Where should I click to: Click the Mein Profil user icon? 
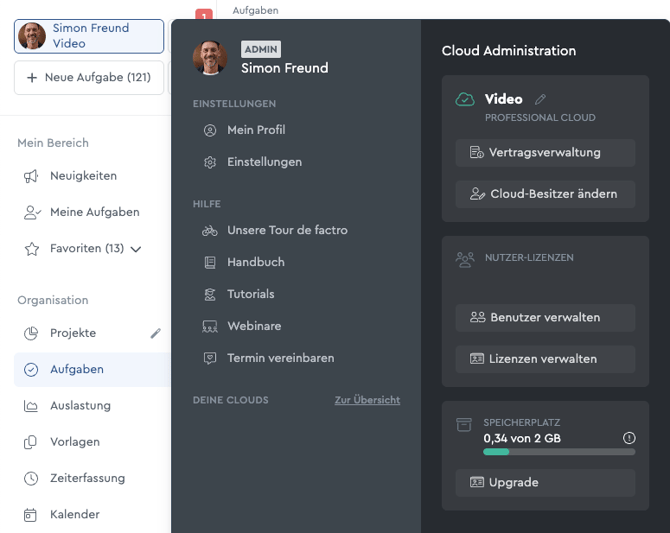210,130
